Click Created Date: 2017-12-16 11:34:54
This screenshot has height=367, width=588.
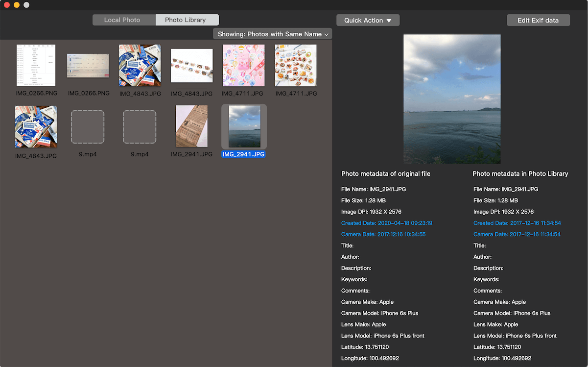click(x=517, y=223)
